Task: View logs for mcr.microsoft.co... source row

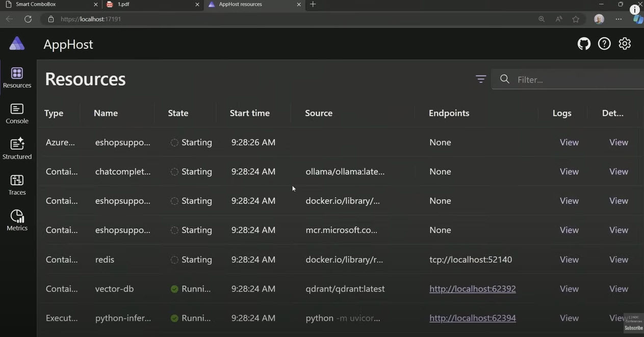Action: [x=569, y=230]
